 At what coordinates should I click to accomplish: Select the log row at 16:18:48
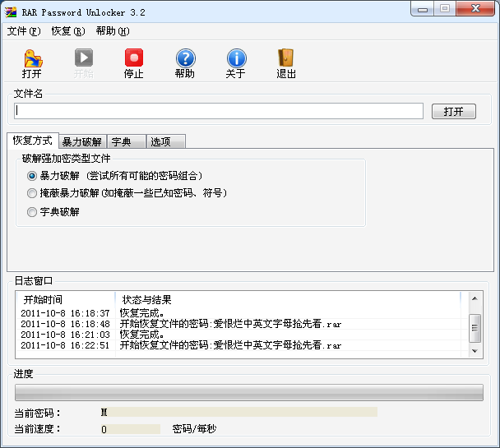click(238, 324)
